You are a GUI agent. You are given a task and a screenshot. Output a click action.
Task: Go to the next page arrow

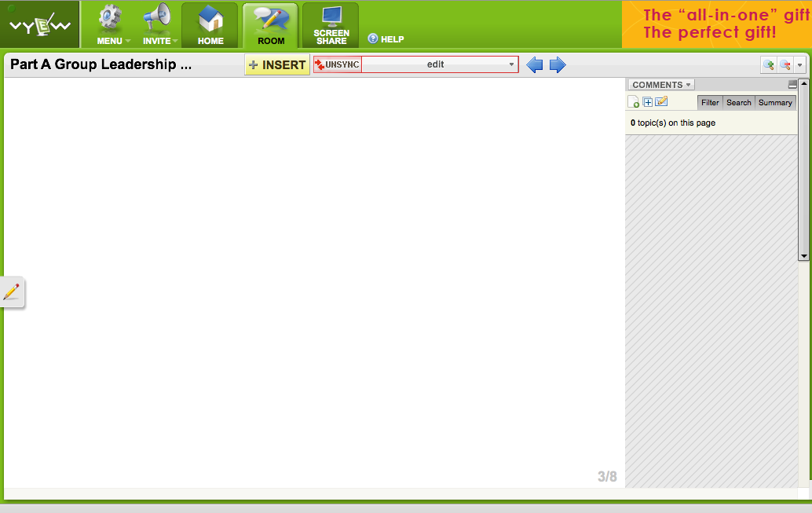coord(558,64)
